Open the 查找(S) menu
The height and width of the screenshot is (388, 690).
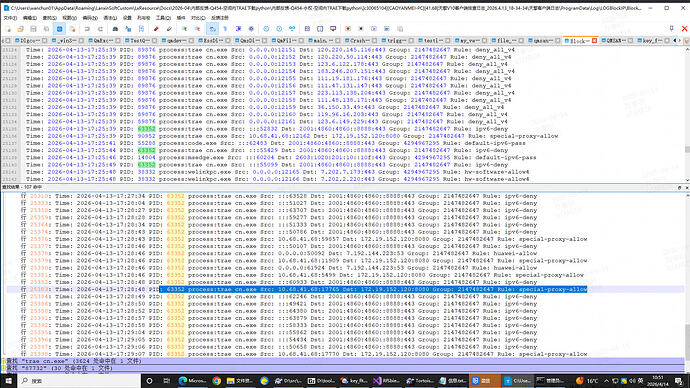[x=50, y=18]
